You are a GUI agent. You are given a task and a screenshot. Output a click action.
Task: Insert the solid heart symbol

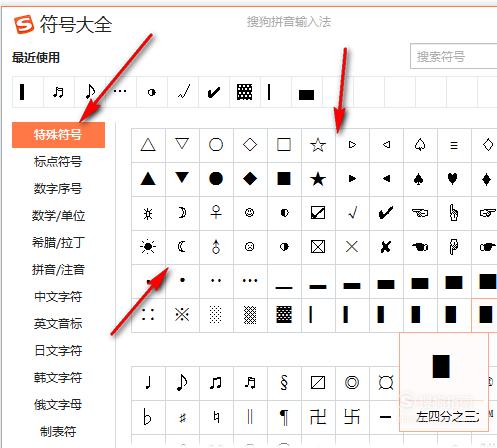453,179
